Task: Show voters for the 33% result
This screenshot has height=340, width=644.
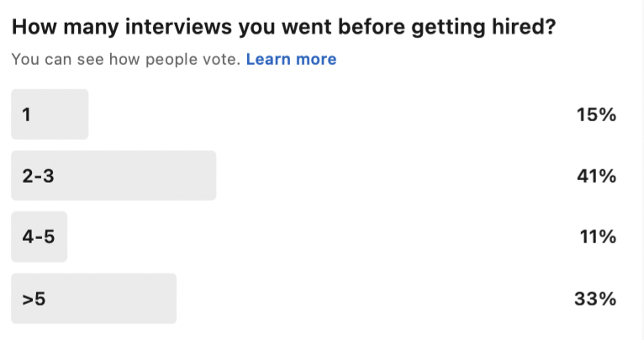Action: tap(595, 299)
